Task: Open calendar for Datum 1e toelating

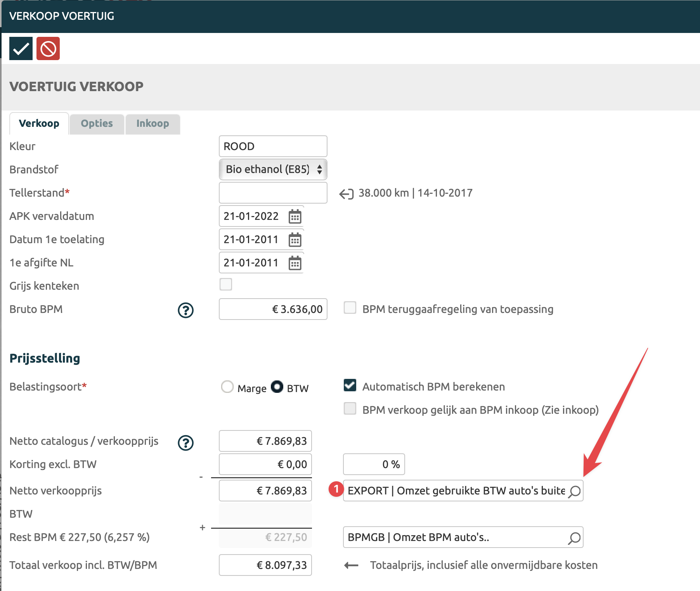Action: pyautogui.click(x=295, y=240)
